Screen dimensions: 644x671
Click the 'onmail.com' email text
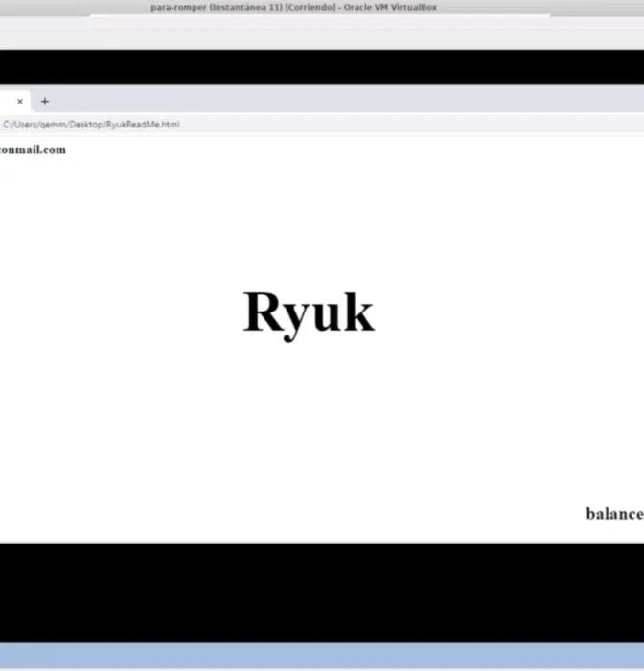[x=33, y=150]
